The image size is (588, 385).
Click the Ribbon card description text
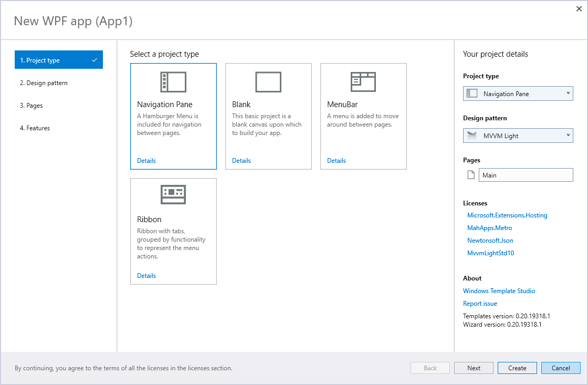tap(171, 244)
